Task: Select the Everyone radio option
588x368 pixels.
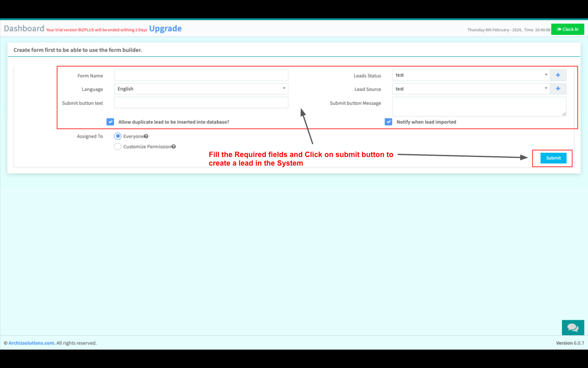Action: pos(118,136)
